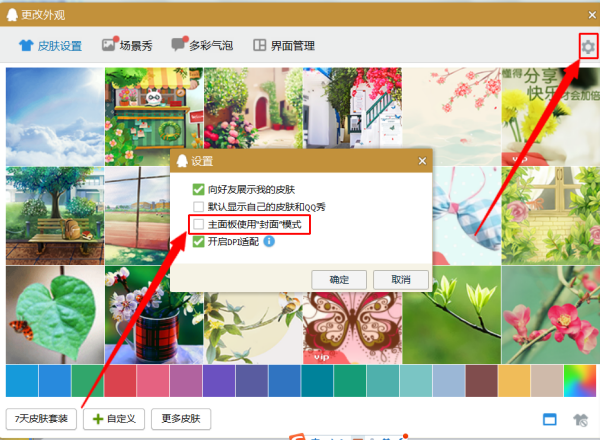Image resolution: width=600 pixels, height=440 pixels.
Task: Switch to 皮肤设置 tab
Action: point(50,46)
